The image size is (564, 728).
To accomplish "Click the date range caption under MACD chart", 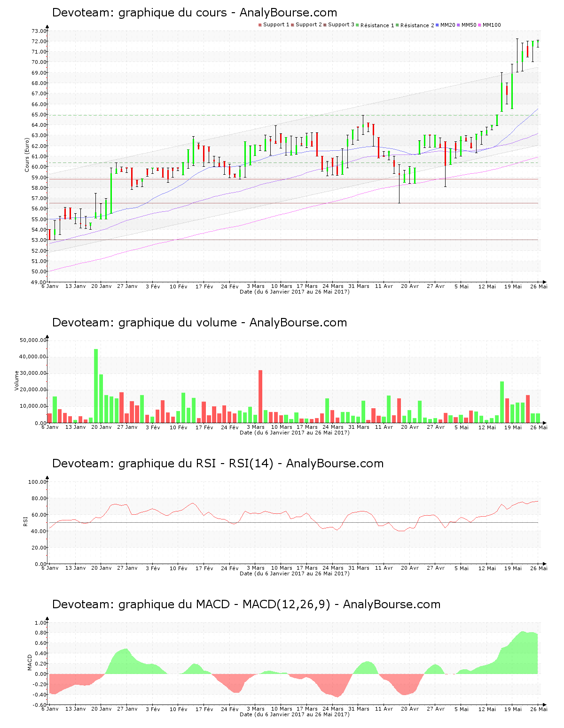I will click(x=295, y=714).
